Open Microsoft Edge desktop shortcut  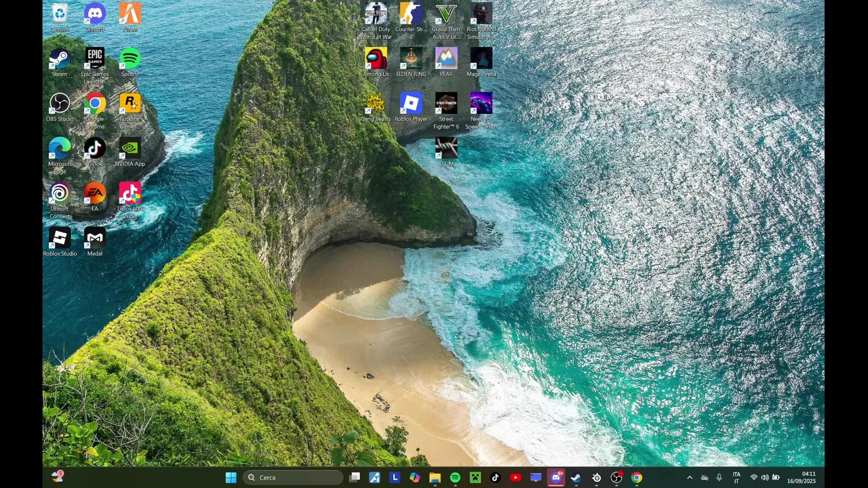point(60,155)
